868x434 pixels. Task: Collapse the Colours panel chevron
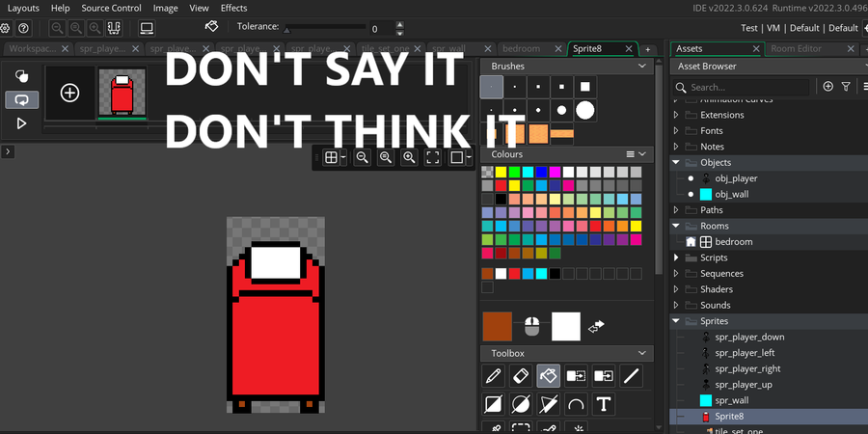click(x=642, y=154)
